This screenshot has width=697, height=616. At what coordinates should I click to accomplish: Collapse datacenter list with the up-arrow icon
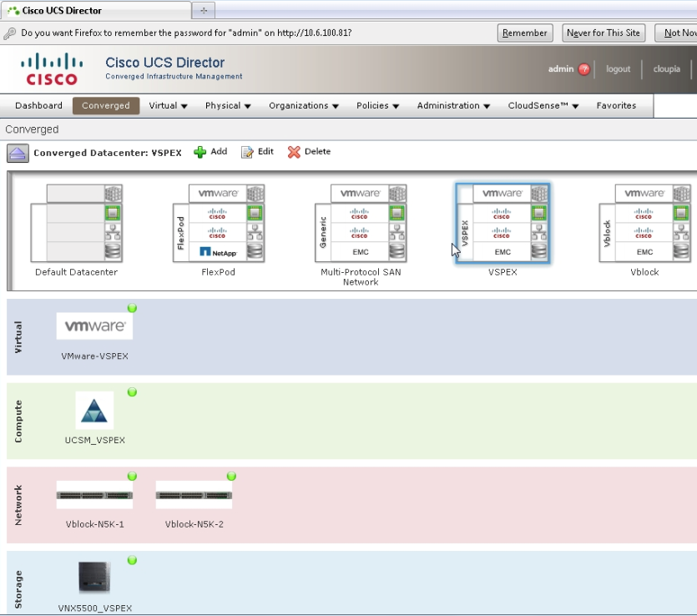(18, 153)
